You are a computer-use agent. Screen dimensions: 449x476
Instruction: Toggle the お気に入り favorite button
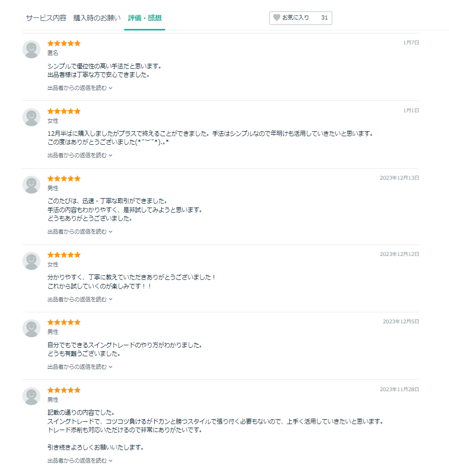tap(300, 18)
